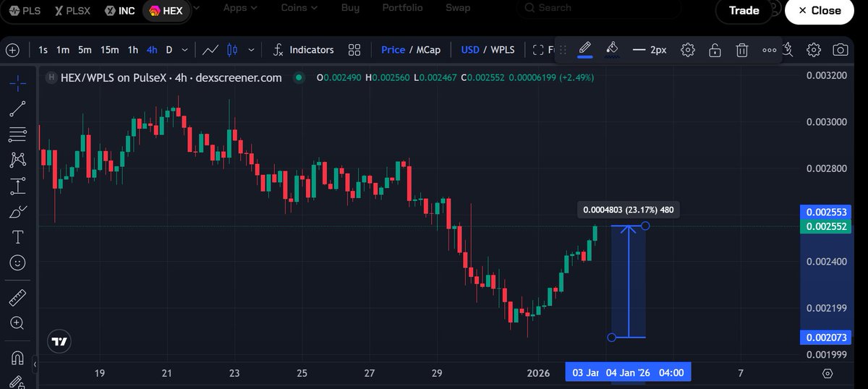Screen dimensions: 868x389
Task: Click the drawing line color pencil icon
Action: [585, 49]
